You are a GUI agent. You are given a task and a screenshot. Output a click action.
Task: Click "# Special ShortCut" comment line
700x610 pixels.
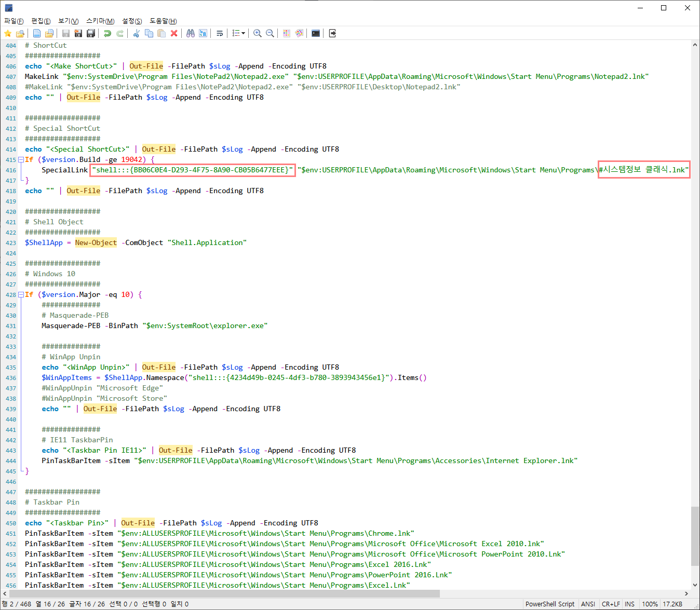tap(63, 128)
